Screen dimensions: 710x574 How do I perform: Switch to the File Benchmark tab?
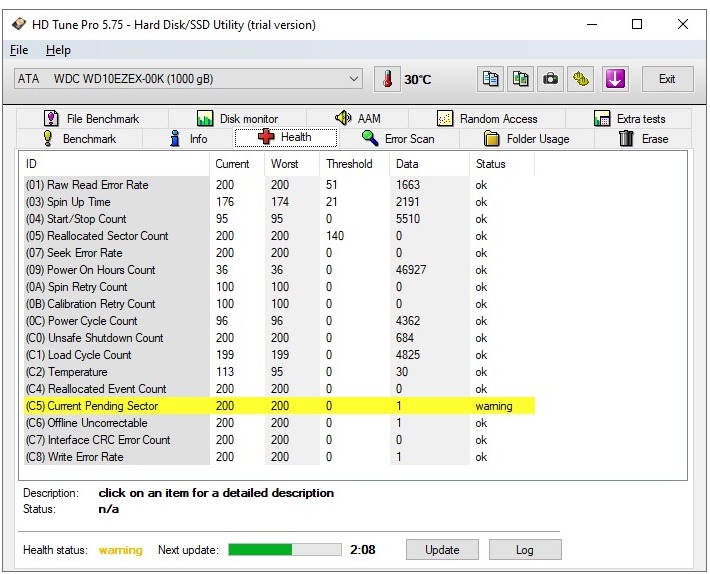tap(92, 119)
